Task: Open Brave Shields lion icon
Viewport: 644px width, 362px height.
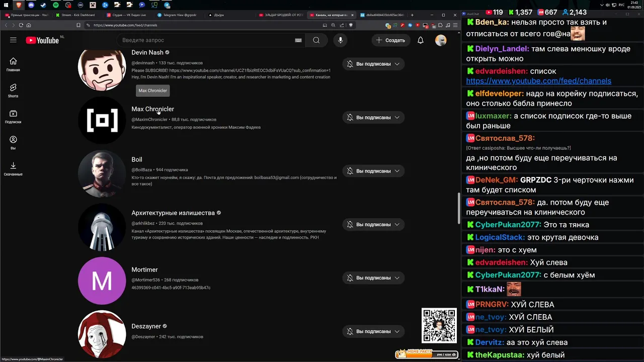Action: pos(351,25)
